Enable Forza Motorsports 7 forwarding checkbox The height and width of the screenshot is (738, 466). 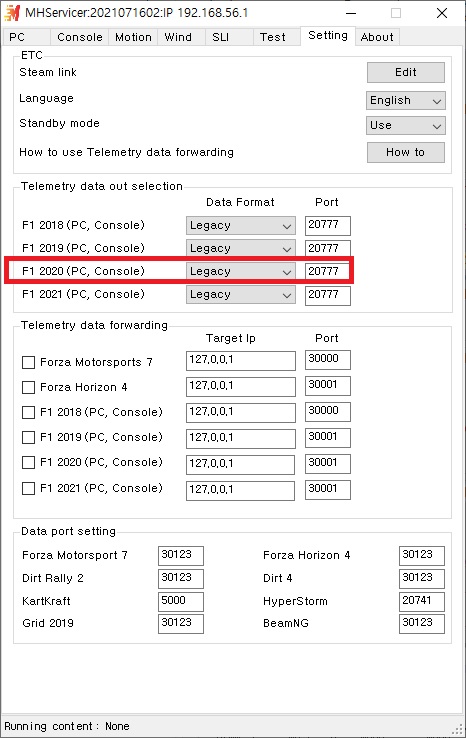point(28,362)
